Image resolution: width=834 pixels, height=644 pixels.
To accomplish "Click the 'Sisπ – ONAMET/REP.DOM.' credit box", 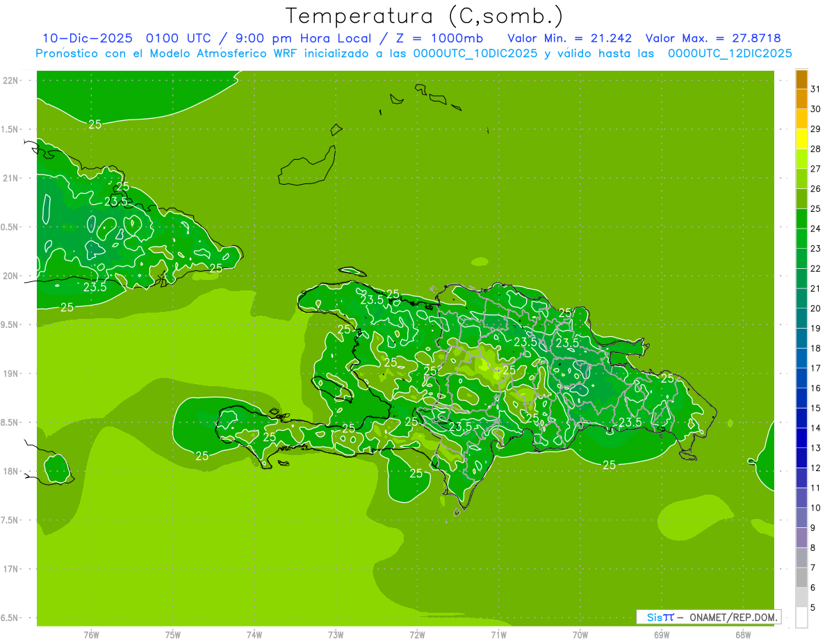I will tap(709, 617).
